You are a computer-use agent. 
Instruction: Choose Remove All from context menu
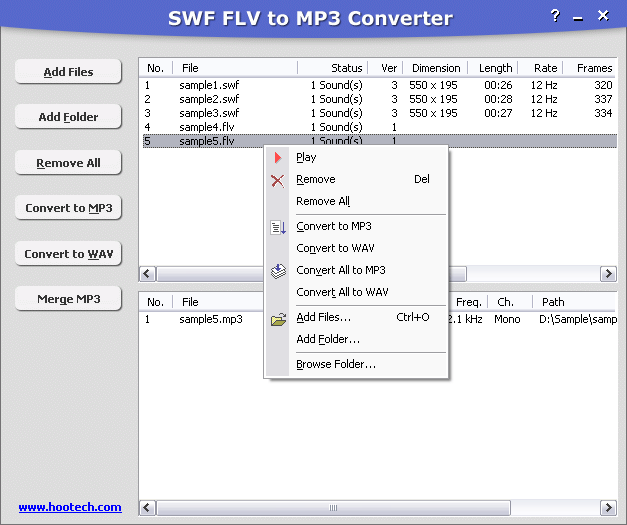point(323,201)
